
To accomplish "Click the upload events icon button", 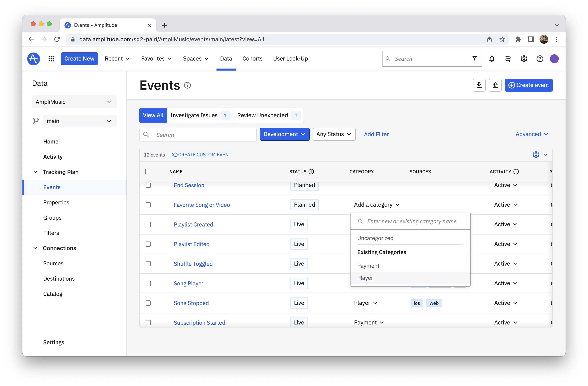I will tap(495, 85).
